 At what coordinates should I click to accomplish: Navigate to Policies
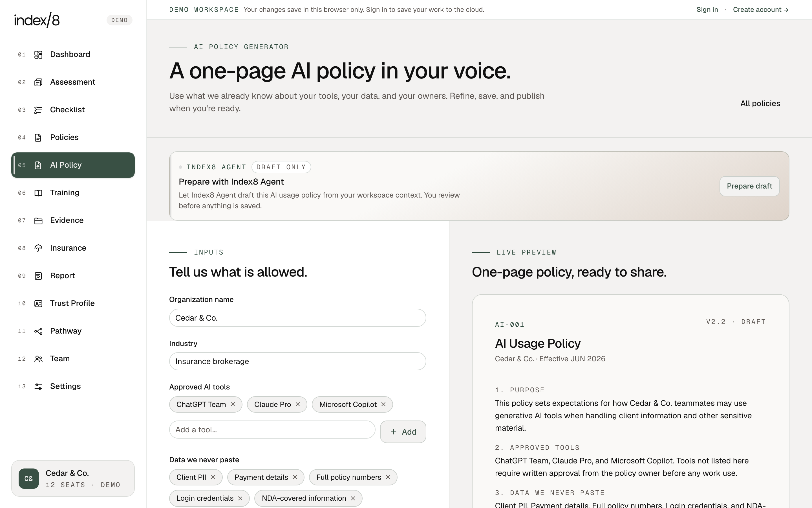pyautogui.click(x=73, y=137)
